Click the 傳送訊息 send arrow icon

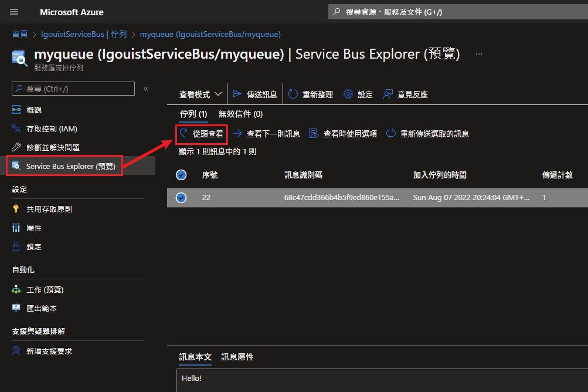pos(237,94)
